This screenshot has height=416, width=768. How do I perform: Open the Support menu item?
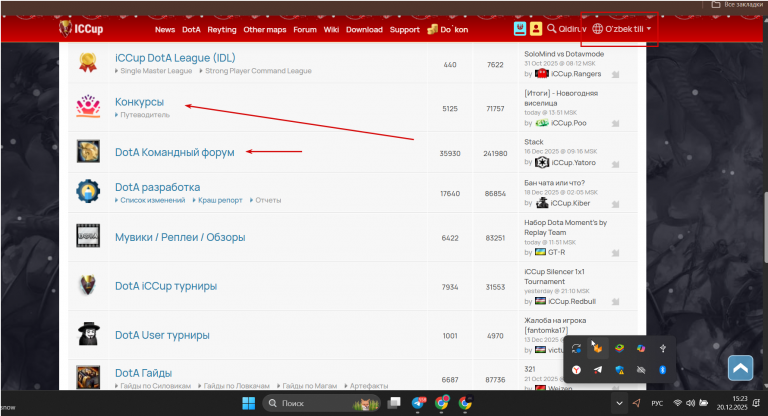coord(405,30)
